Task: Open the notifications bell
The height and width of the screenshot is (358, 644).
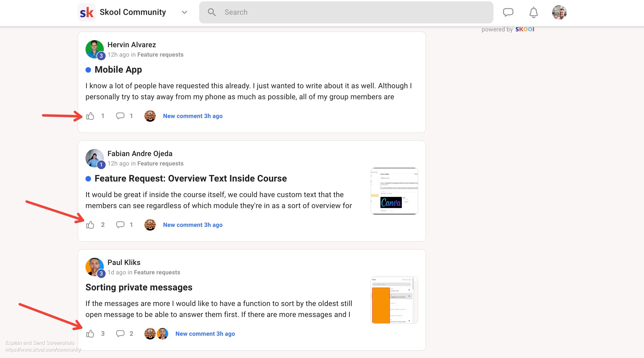Action: (533, 12)
